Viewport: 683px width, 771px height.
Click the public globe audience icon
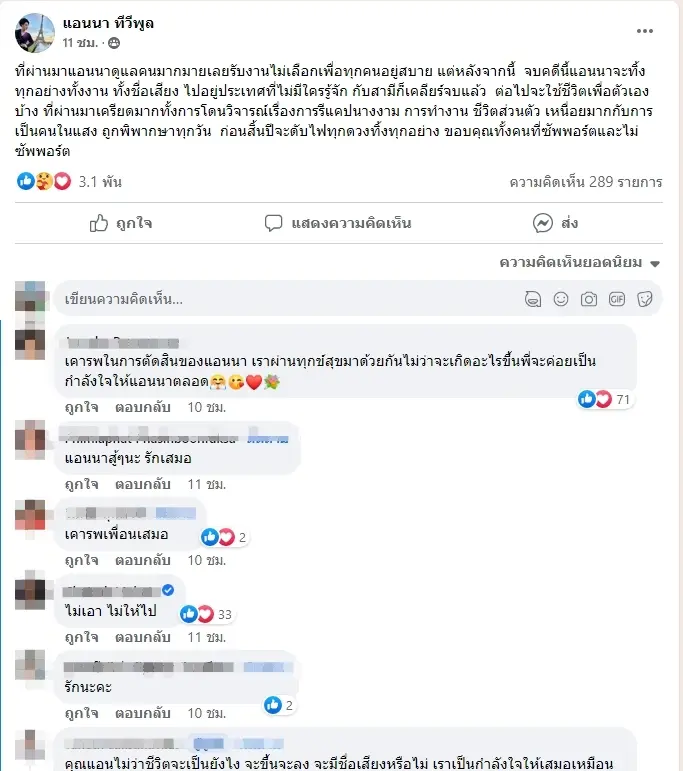coord(114,43)
